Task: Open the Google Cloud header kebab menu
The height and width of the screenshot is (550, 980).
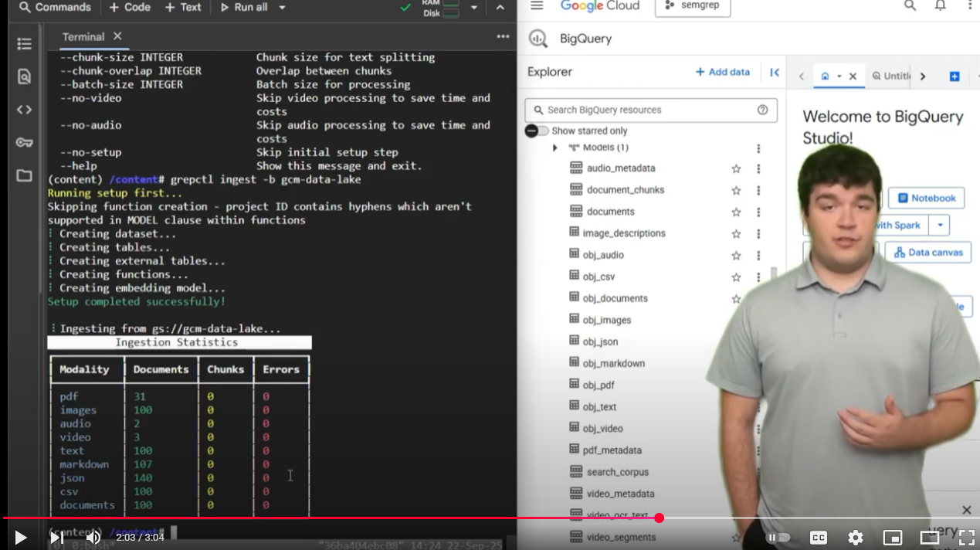Action: [970, 5]
